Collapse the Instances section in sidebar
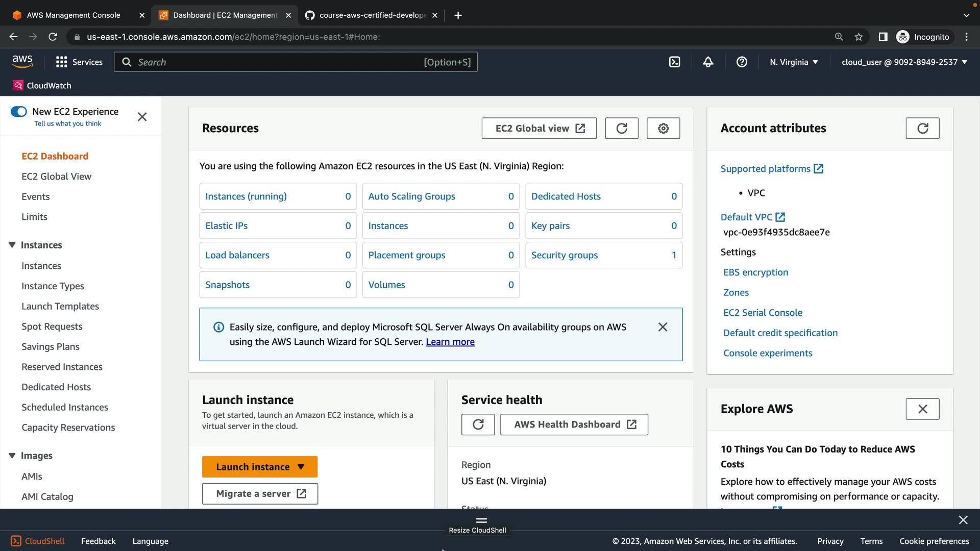This screenshot has height=551, width=980. pos(12,245)
